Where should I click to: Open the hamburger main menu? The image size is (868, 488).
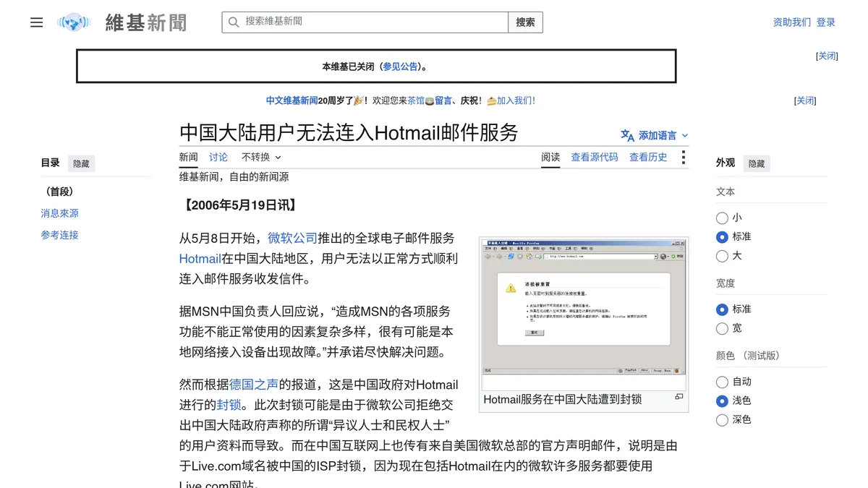coord(36,22)
